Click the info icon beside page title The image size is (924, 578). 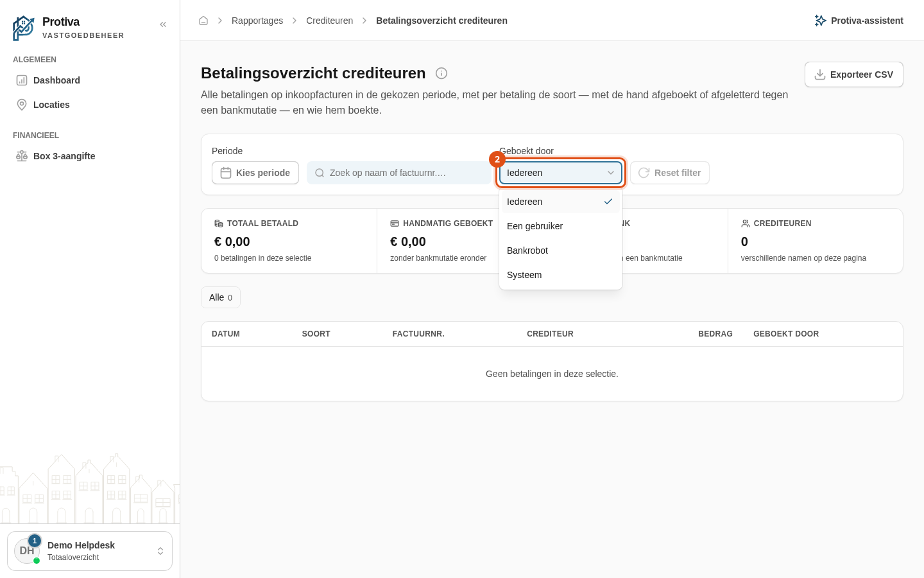(x=441, y=73)
